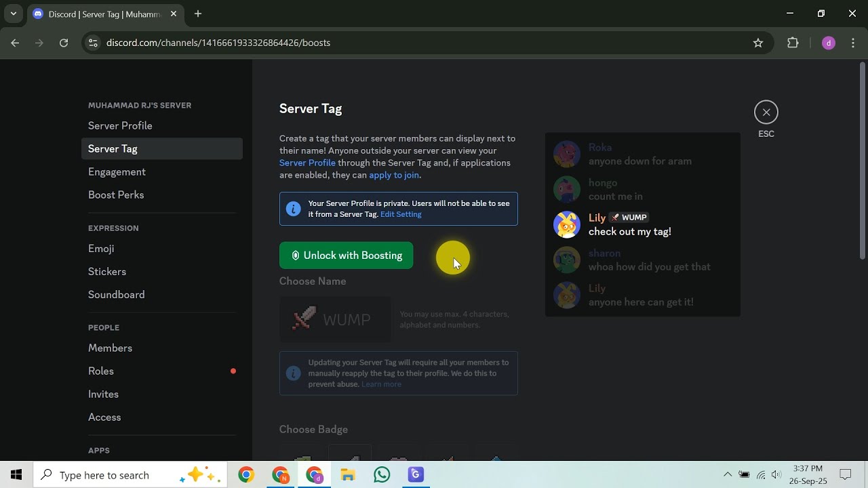Click the page vertical scrollbar
868x488 pixels.
(x=863, y=160)
